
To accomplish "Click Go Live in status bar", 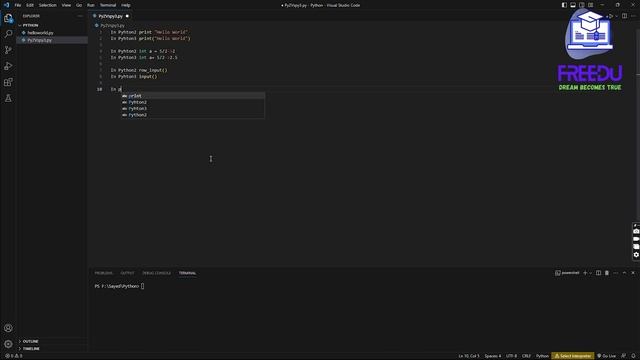I will coord(607,356).
